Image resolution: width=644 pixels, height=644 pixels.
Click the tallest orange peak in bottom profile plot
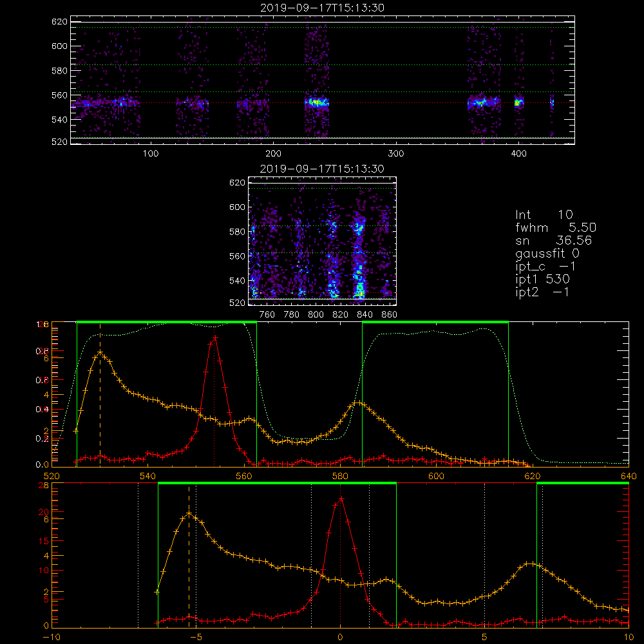coord(189,513)
